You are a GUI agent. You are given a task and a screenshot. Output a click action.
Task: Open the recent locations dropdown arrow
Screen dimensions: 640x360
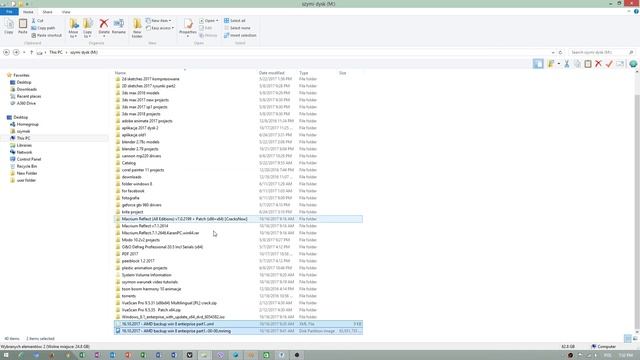(24, 52)
